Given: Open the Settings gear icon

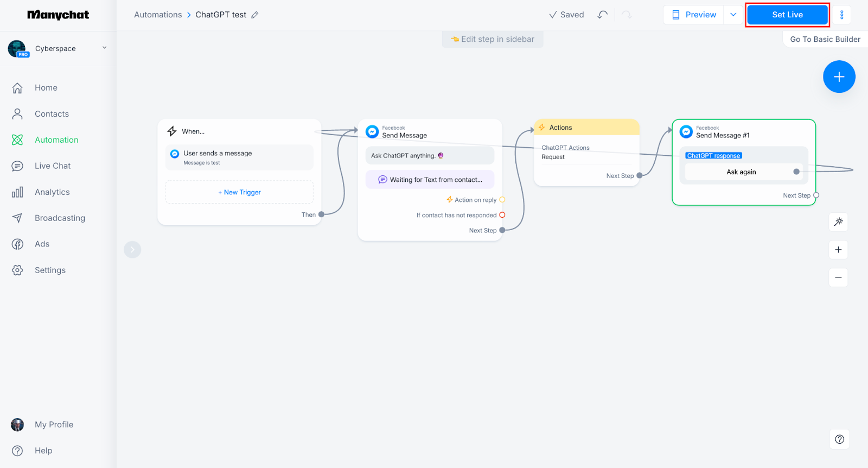Looking at the screenshot, I should point(17,270).
